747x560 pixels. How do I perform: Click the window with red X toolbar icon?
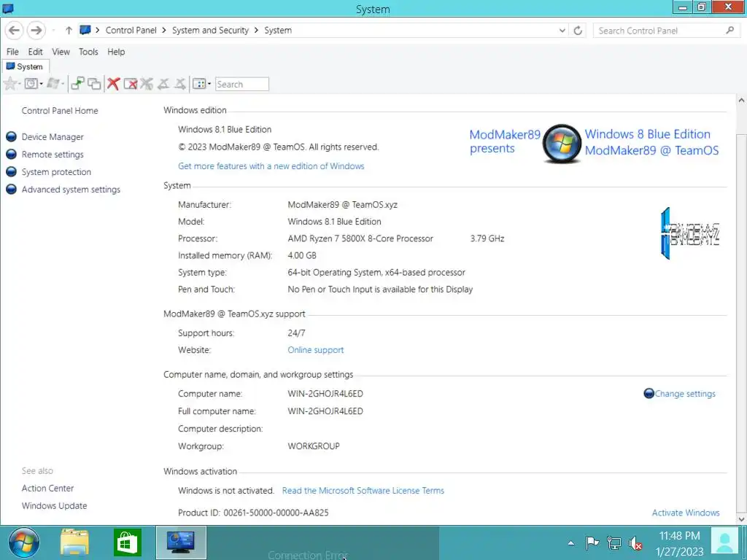coord(130,84)
